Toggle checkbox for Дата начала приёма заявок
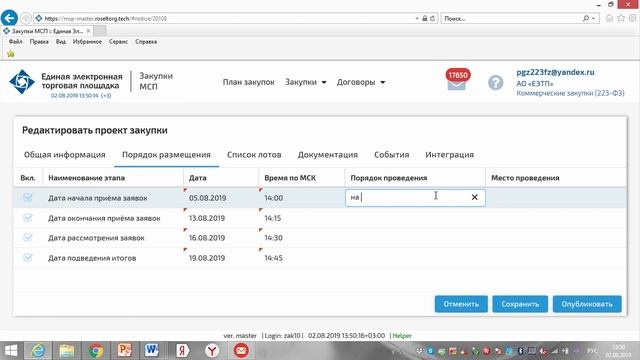This screenshot has height=360, width=640. (x=28, y=198)
